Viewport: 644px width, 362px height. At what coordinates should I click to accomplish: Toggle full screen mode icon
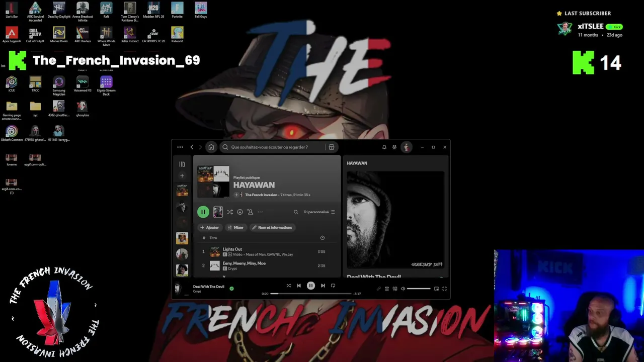coord(444,289)
